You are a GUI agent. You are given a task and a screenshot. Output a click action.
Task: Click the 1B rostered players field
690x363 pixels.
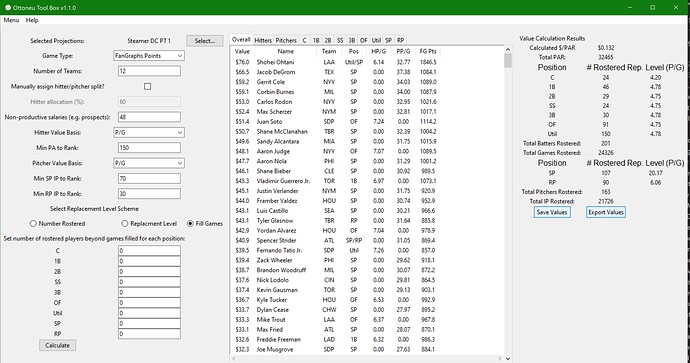pos(149,261)
